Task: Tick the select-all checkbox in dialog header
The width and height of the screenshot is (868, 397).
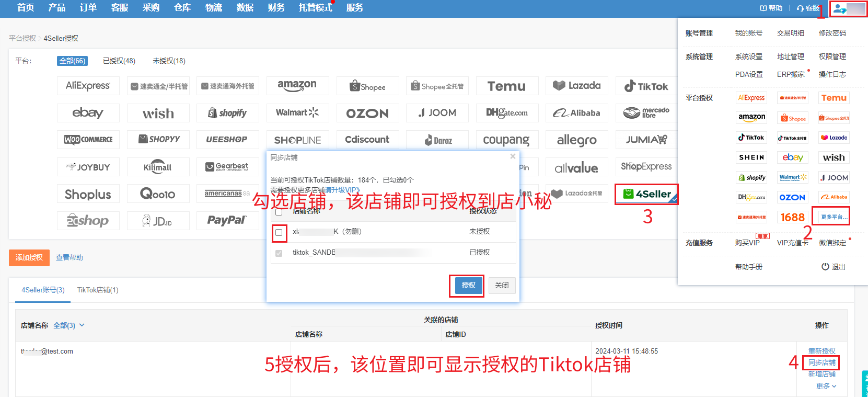Action: 279,212
